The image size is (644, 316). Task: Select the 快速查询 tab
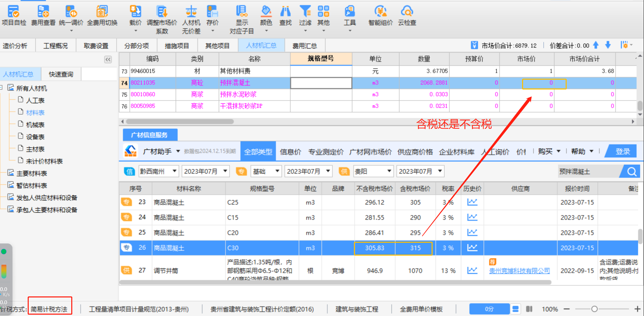[x=61, y=74]
